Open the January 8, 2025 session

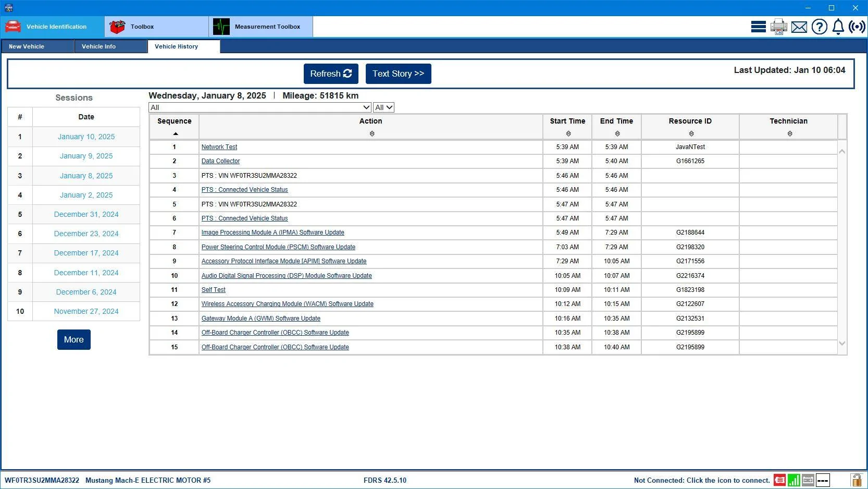click(x=86, y=176)
